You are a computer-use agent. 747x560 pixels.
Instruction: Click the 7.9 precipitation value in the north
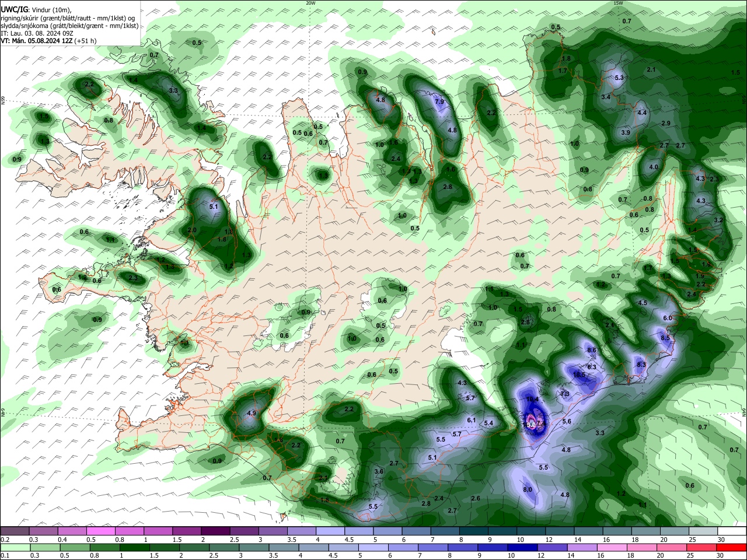pos(439,102)
